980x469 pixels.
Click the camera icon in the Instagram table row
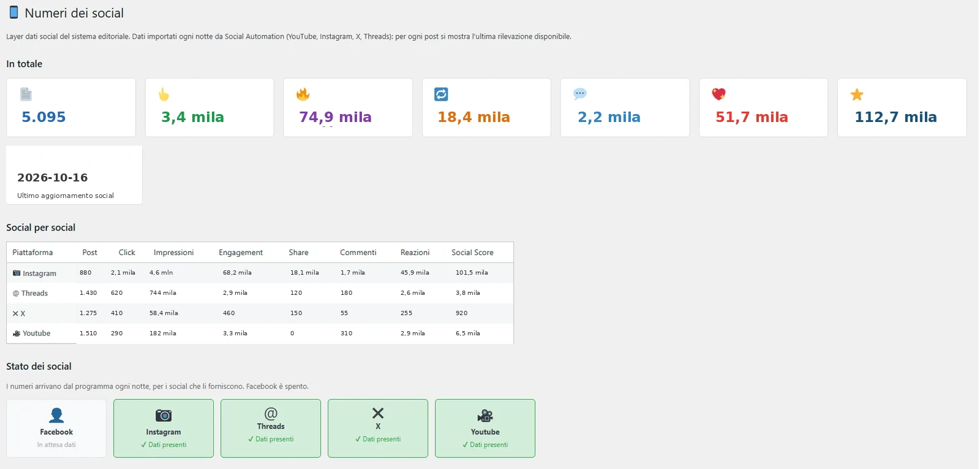[x=17, y=273]
